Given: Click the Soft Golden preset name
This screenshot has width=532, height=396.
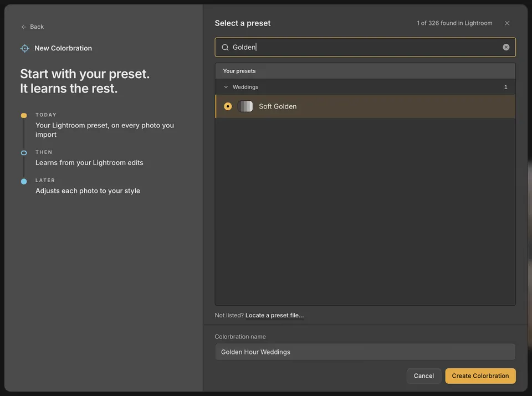Looking at the screenshot, I should click(278, 106).
